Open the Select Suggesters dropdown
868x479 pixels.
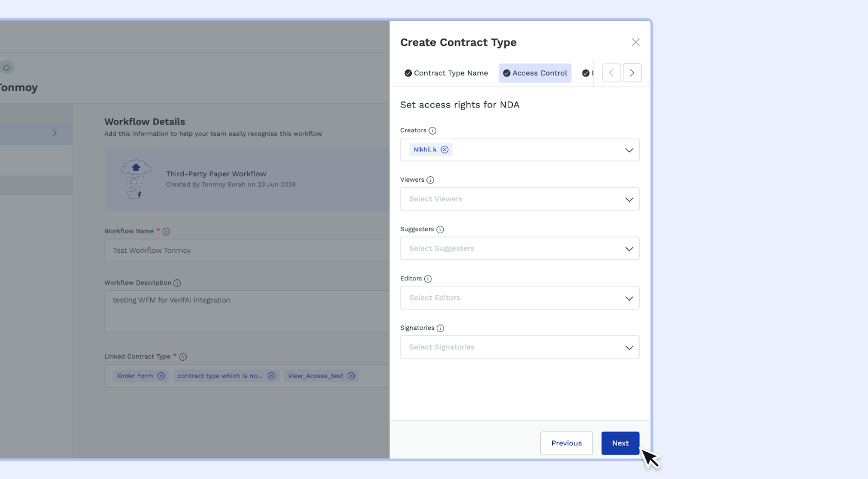coord(629,249)
